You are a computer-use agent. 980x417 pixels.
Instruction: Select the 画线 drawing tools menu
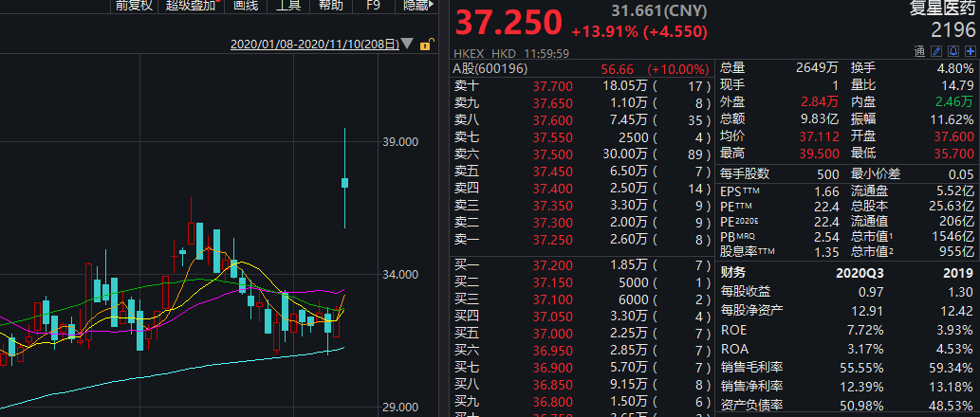(246, 6)
